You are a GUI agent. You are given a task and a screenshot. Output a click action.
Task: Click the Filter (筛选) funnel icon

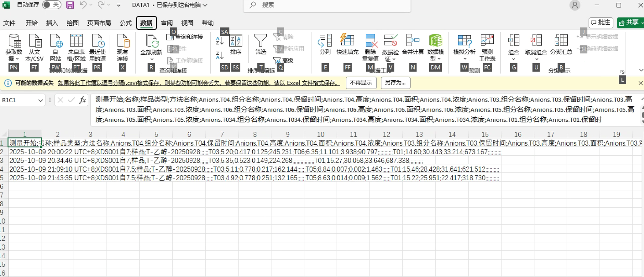[261, 41]
